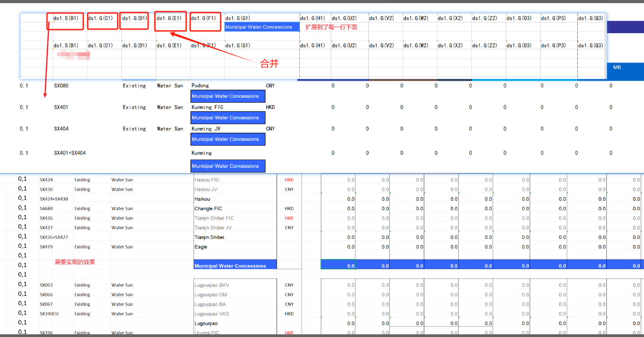
Task: Click Existing in the SX479 row
Action: (82, 247)
